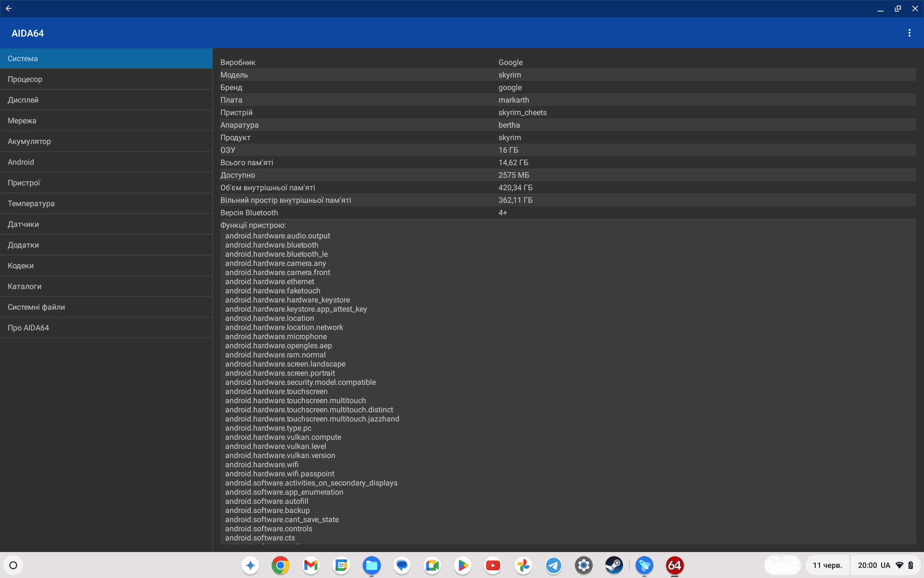Click android.hardware.type.pc entry
Viewport: 924px width, 578px height.
pos(268,428)
